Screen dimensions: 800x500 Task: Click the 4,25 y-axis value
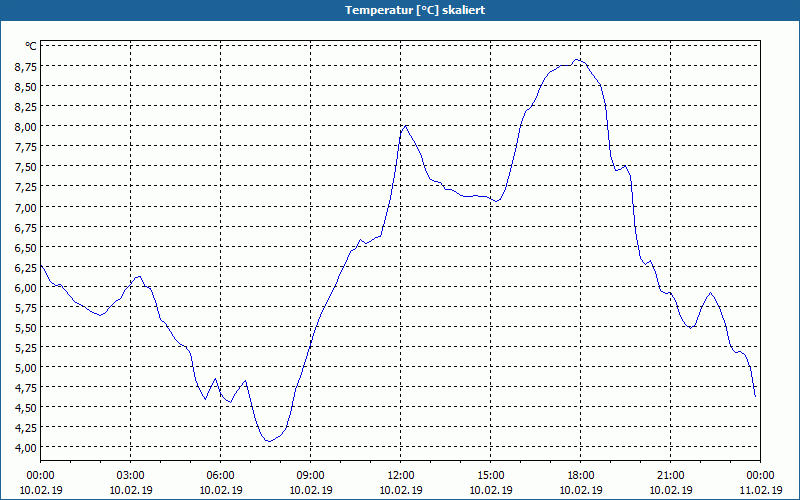tap(27, 428)
